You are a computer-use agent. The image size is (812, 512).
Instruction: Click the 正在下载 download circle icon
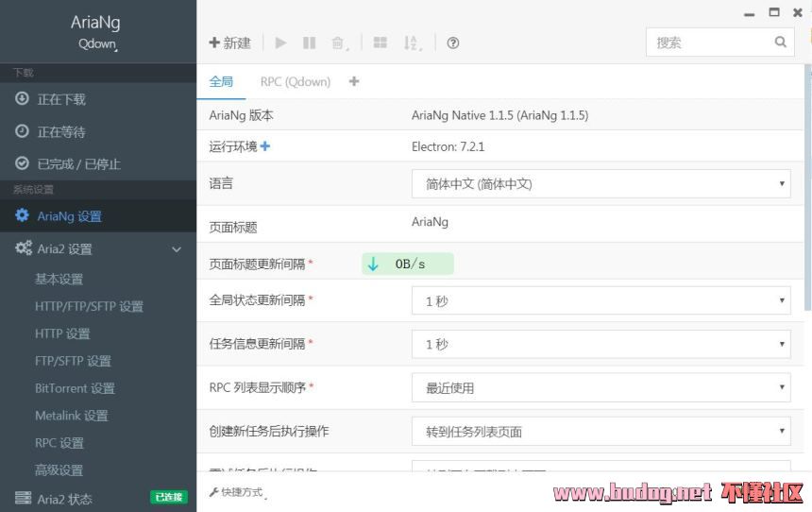click(x=22, y=98)
